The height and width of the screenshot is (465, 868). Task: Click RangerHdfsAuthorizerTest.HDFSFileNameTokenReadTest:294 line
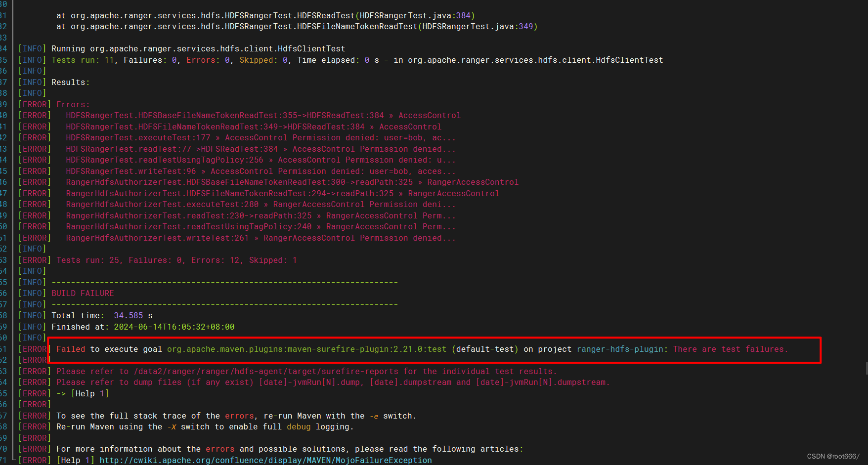click(x=282, y=194)
